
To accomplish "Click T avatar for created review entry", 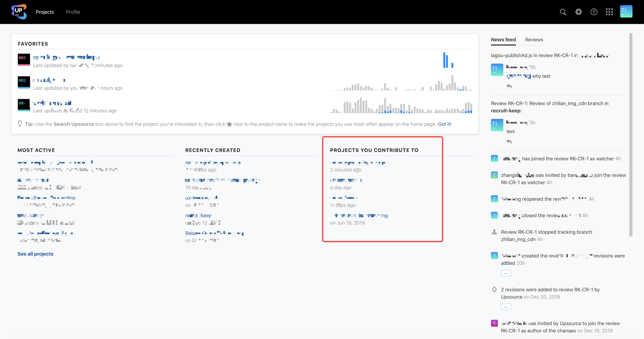I will [x=494, y=256].
